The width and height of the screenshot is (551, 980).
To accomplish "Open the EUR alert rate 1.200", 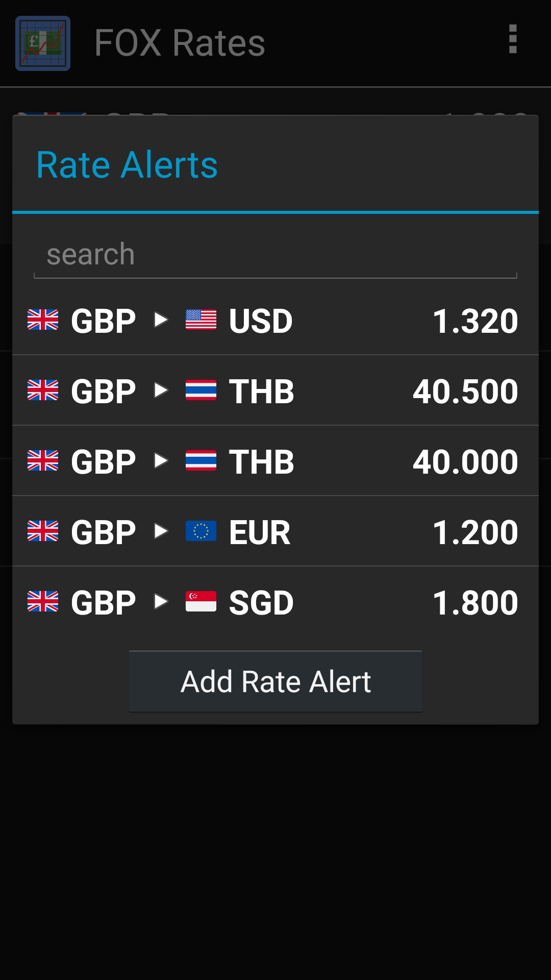I will 475,532.
